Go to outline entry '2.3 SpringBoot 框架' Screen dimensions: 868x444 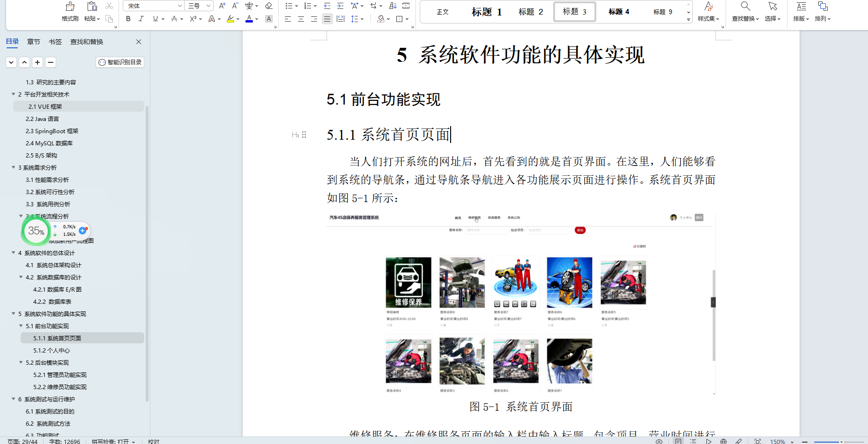click(x=52, y=131)
